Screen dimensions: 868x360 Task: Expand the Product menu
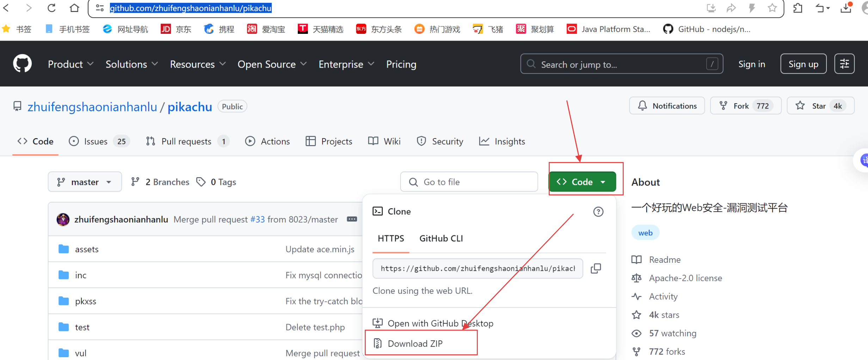70,64
